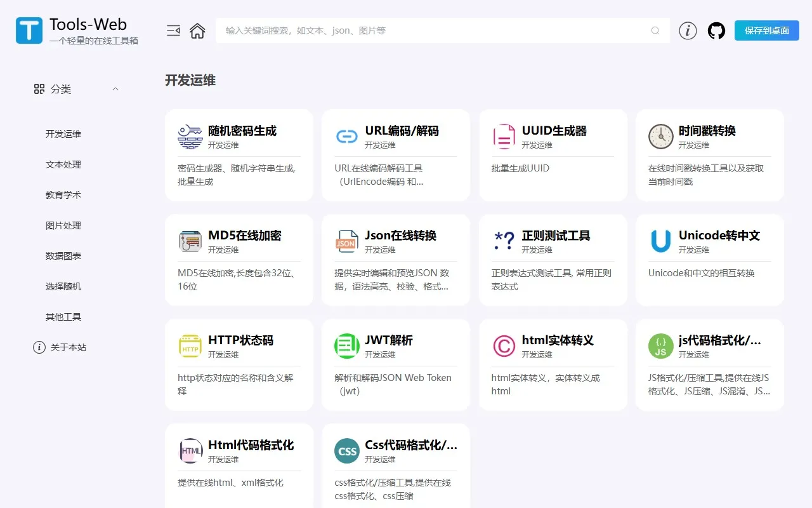This screenshot has height=508, width=812.
Task: Click the home icon in the top bar
Action: [x=197, y=30]
